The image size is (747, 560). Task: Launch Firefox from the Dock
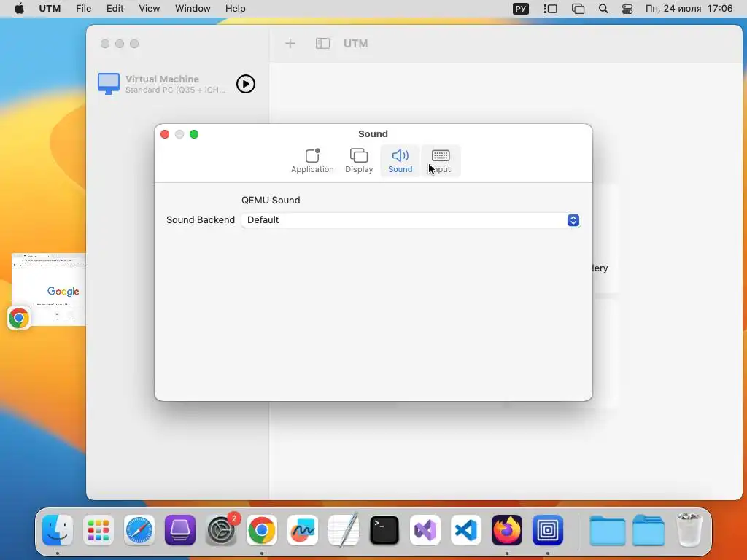(x=507, y=530)
